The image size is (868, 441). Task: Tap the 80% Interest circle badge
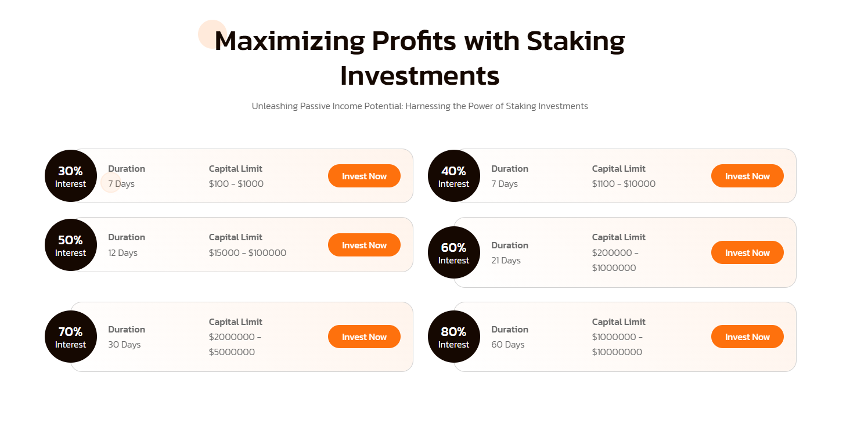pyautogui.click(x=454, y=337)
